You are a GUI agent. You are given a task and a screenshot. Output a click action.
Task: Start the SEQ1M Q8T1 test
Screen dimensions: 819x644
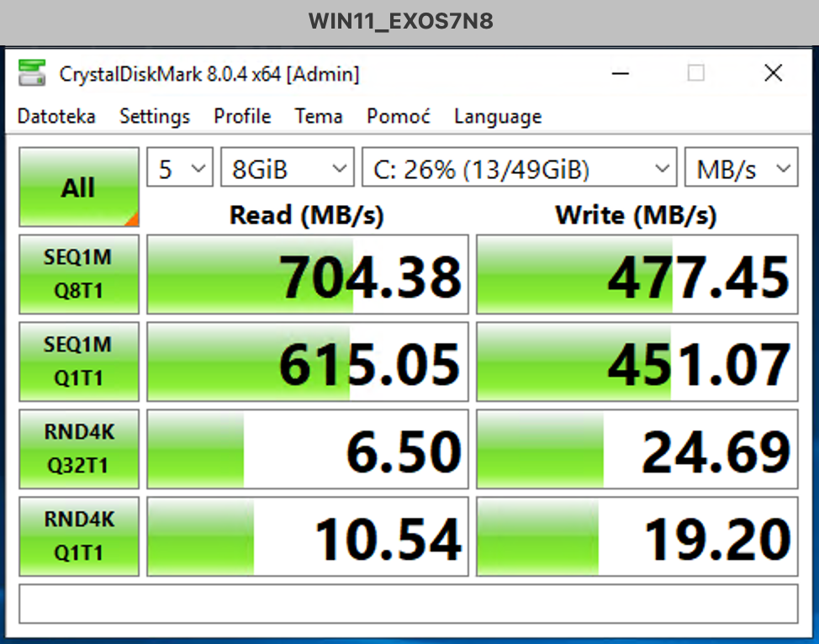coord(79,274)
